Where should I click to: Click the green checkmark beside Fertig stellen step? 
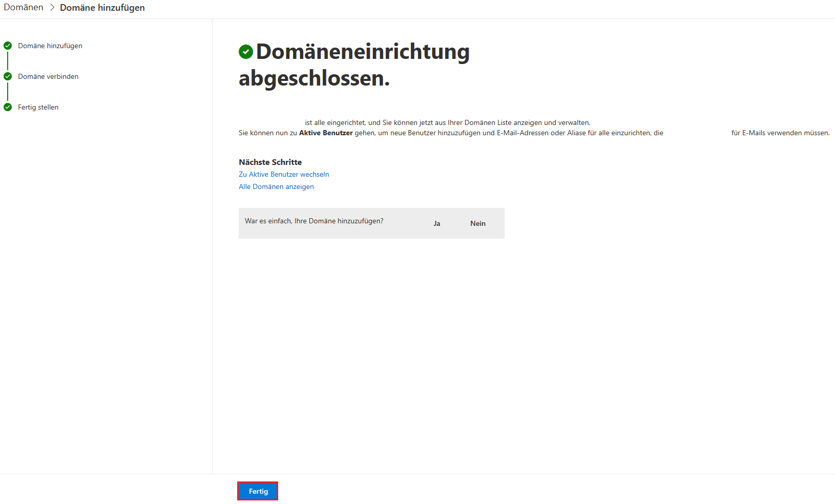[8, 107]
